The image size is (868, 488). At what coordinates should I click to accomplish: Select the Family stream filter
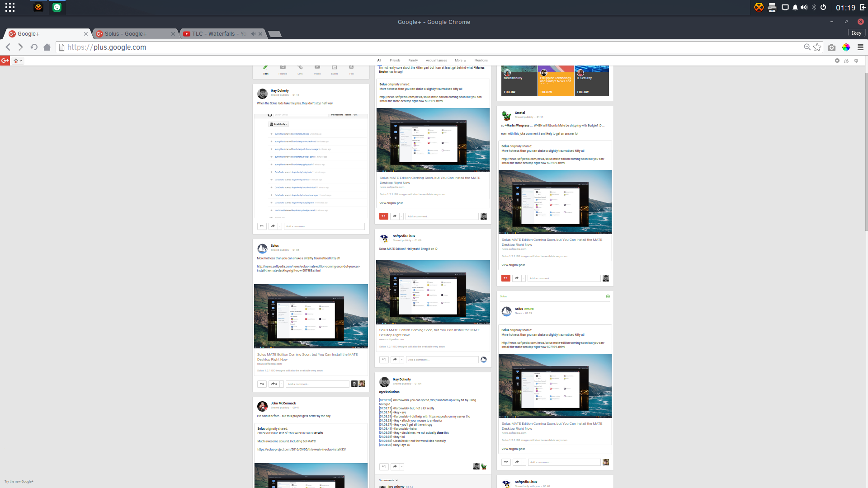[413, 61]
